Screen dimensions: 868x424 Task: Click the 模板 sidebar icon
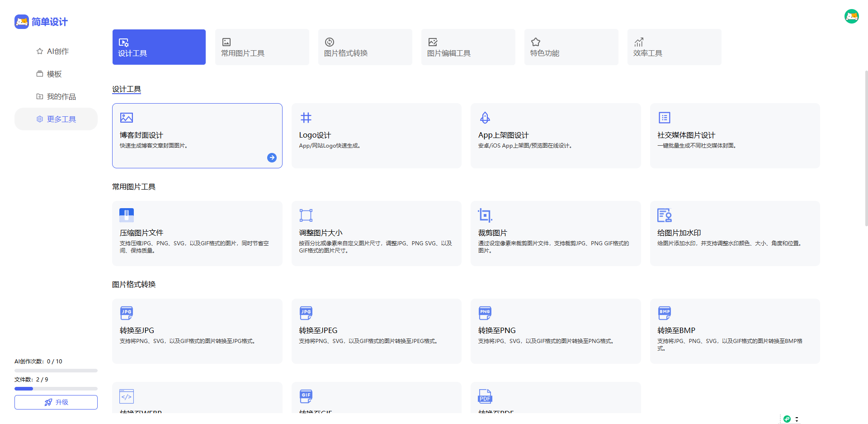40,74
